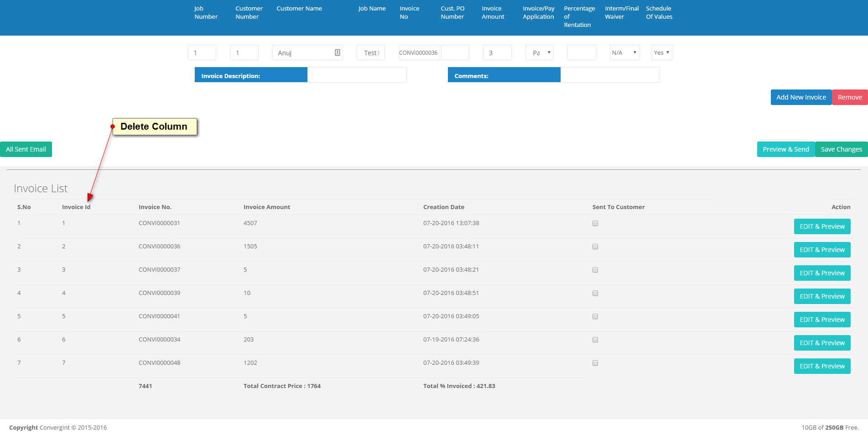Open All Sent Email list

[x=26, y=149]
